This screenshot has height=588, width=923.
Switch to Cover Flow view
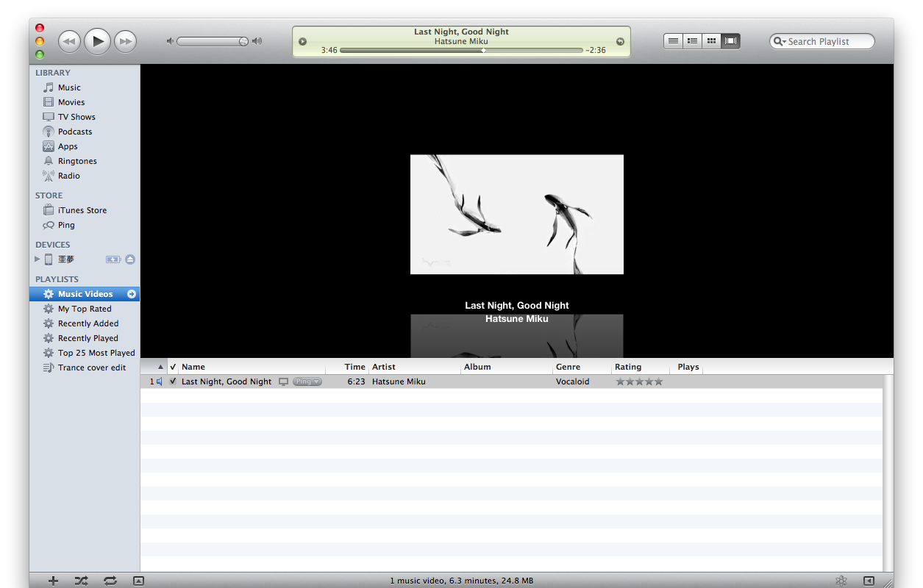tap(730, 41)
